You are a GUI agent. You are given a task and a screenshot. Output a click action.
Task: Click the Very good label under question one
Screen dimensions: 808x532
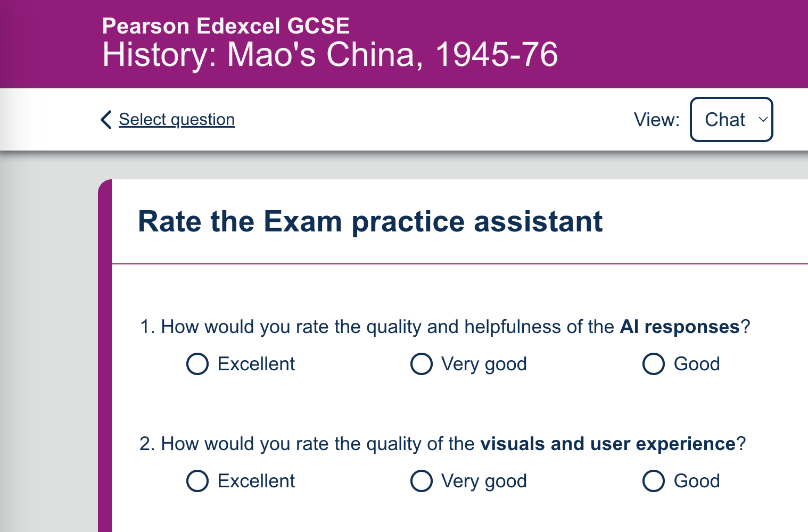pos(483,364)
